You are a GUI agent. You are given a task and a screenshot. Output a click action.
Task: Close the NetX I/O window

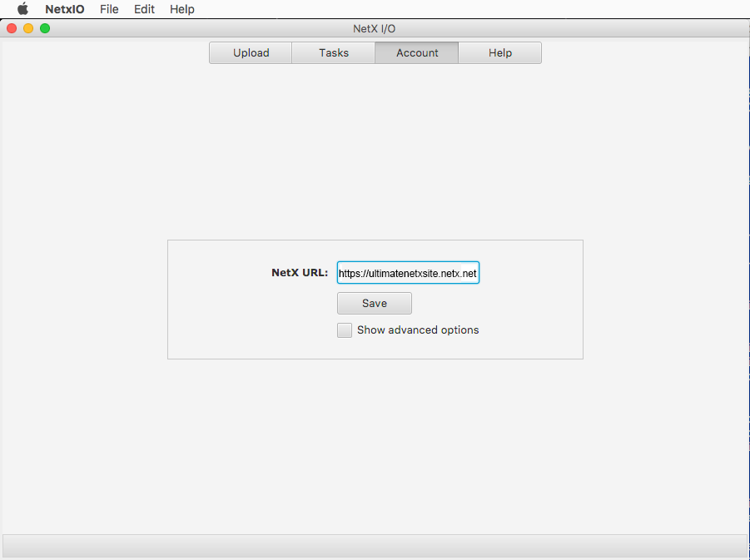[x=12, y=28]
